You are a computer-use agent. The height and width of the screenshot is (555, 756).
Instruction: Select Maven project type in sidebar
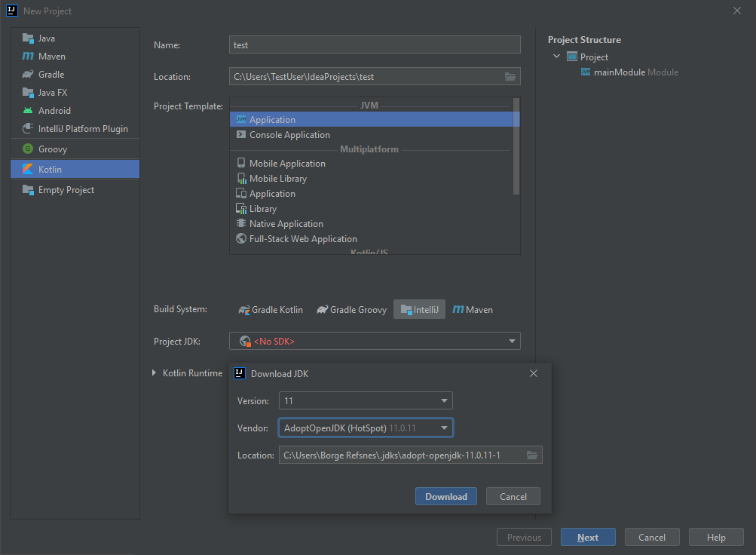51,57
